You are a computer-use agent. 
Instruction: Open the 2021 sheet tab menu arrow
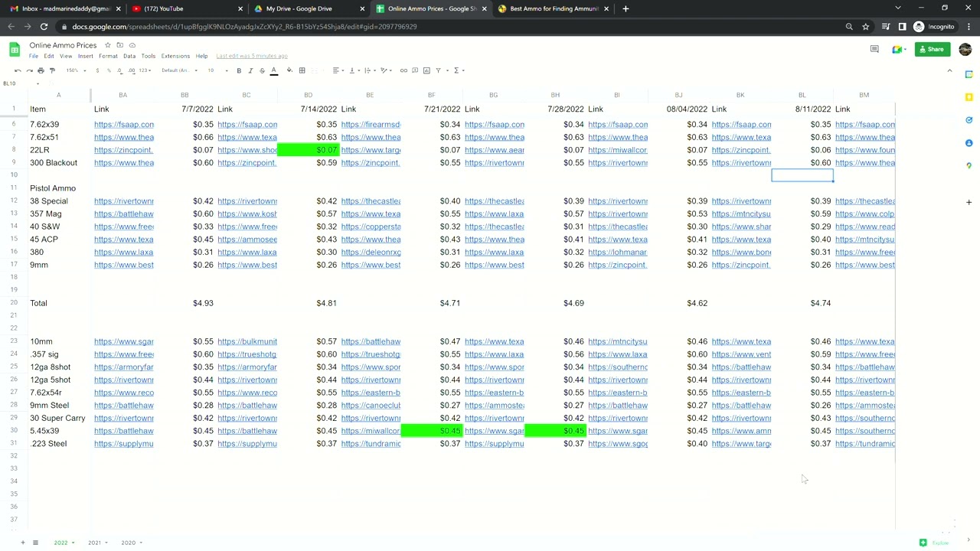click(107, 543)
